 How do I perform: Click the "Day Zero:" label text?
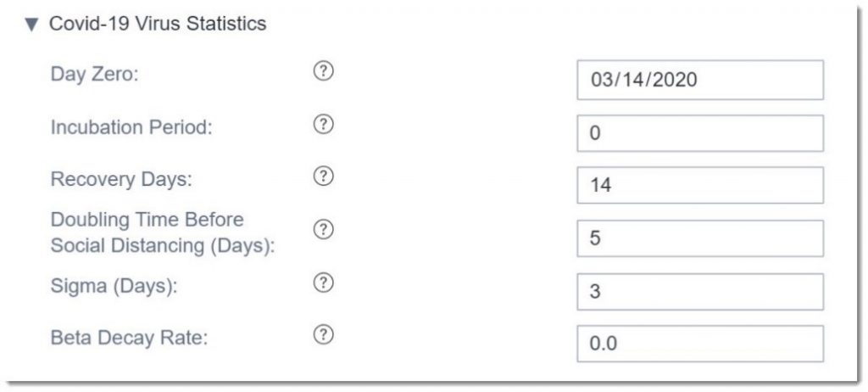[x=95, y=74]
